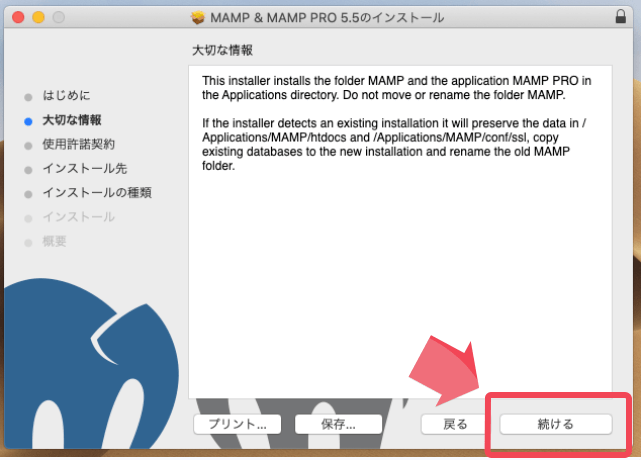Click the paragraph about existing installation

[x=394, y=144]
